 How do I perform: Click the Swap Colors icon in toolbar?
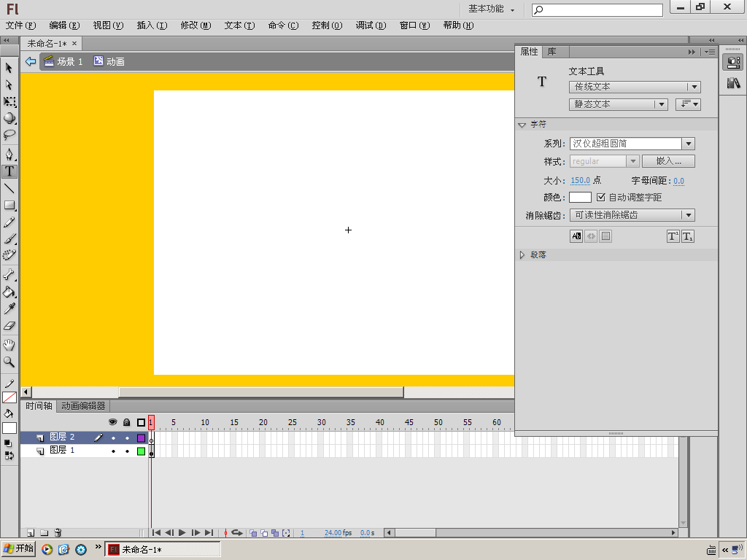pyautogui.click(x=9, y=456)
